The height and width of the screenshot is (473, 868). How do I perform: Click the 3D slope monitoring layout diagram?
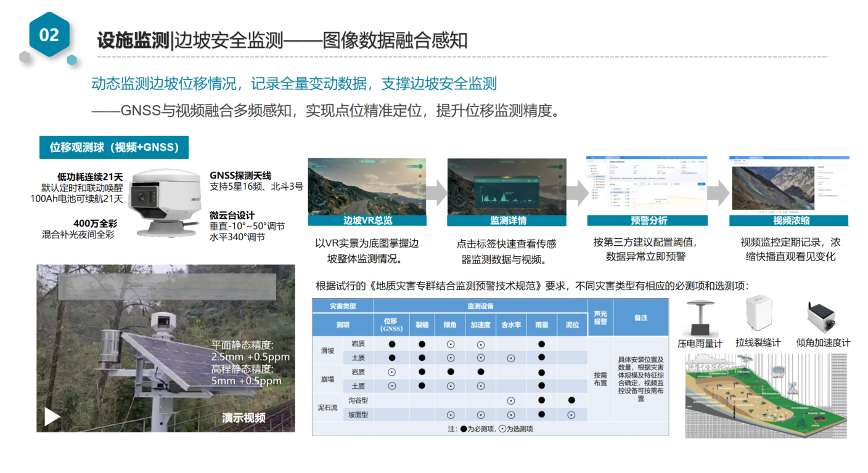coord(767,395)
